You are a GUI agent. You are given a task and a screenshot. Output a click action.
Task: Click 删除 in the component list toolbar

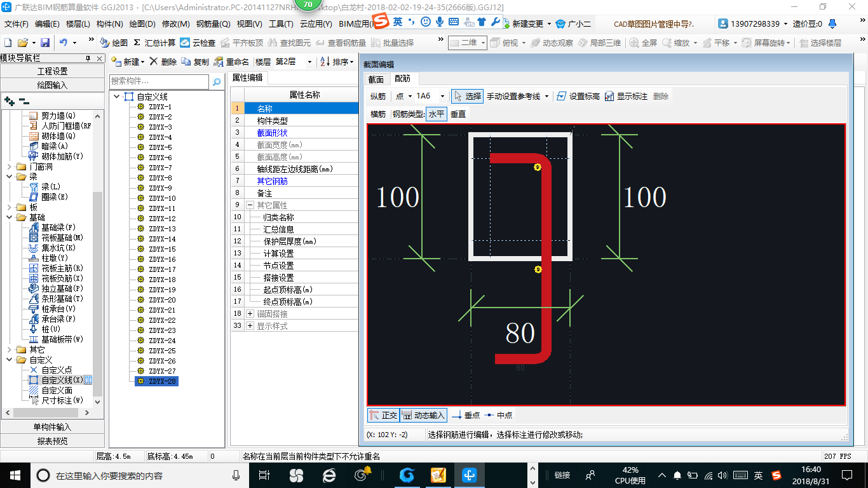click(163, 62)
